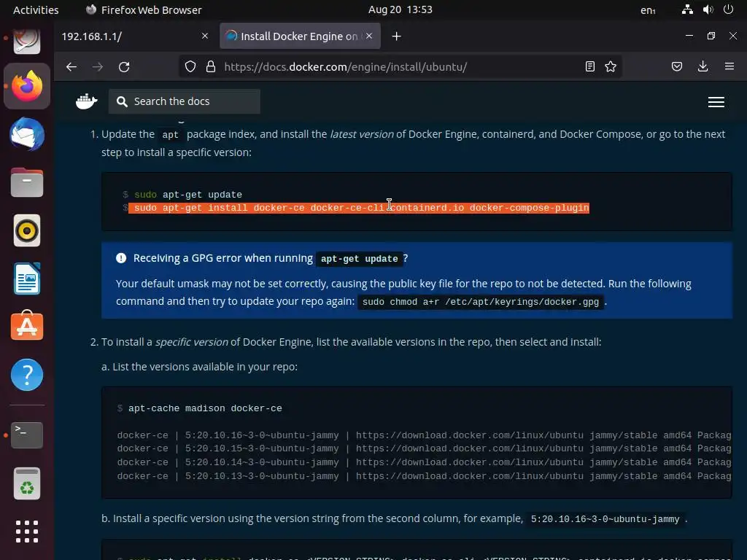The height and width of the screenshot is (560, 747).
Task: Open the Trash in the dock
Action: tap(27, 483)
